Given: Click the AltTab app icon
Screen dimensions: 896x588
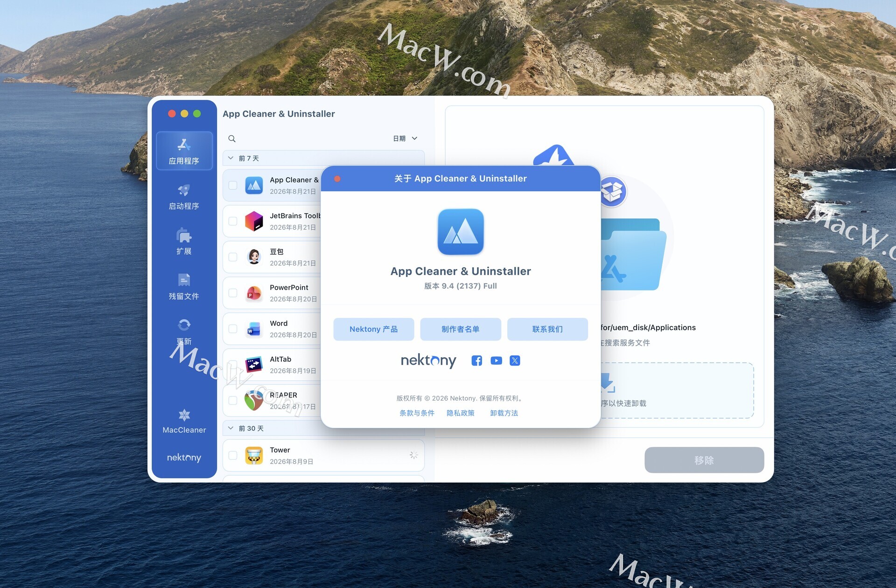Looking at the screenshot, I should [254, 365].
